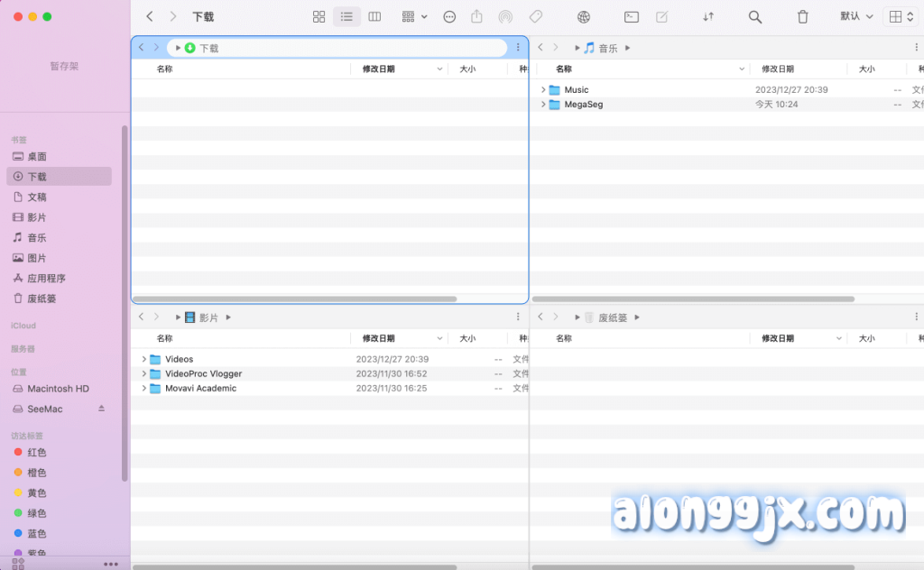Click the sort arrows toolbar icon
The height and width of the screenshot is (570, 924).
708,17
